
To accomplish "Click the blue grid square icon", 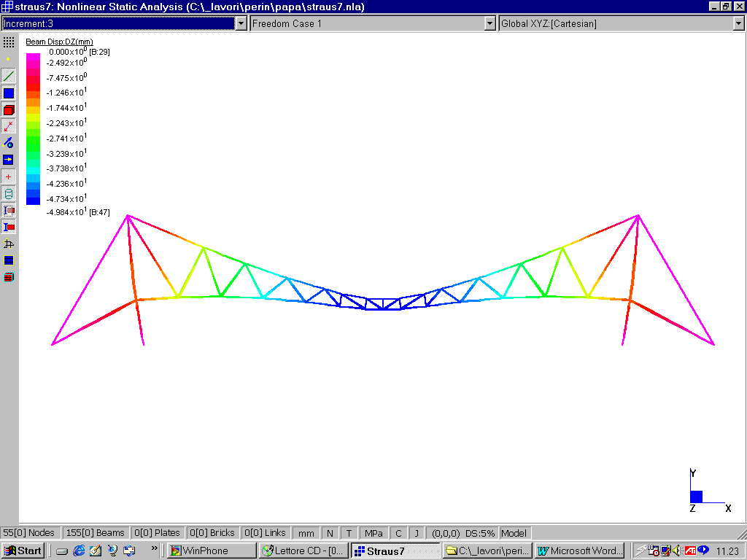I will [x=9, y=260].
